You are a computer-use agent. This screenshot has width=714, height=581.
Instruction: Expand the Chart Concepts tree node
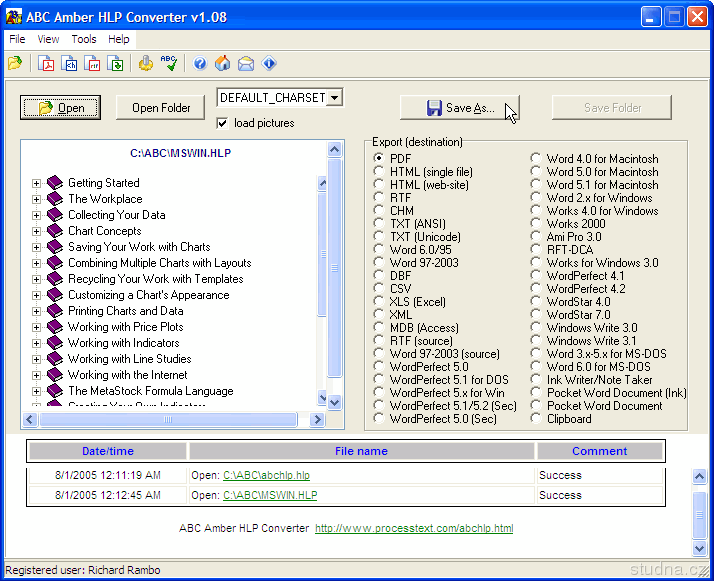click(x=36, y=231)
